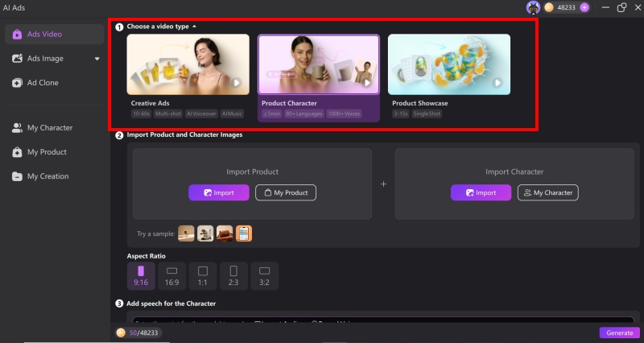Select the 16:9 aspect ratio
This screenshot has height=343, width=644.
tap(171, 276)
